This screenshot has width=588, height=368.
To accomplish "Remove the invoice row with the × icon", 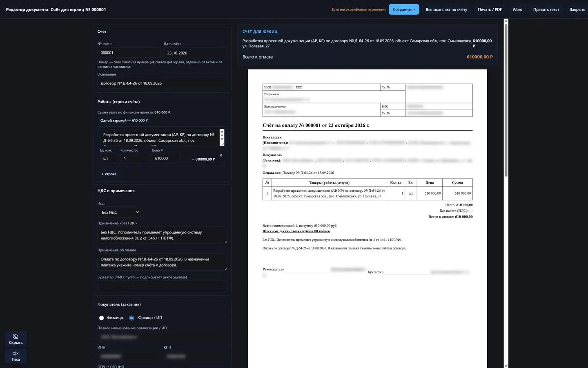I will 221,155.
